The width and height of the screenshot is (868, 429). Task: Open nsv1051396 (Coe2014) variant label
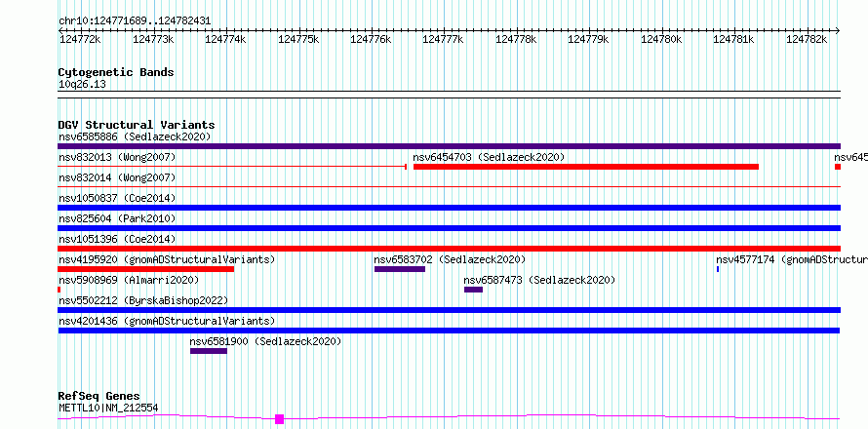point(117,239)
